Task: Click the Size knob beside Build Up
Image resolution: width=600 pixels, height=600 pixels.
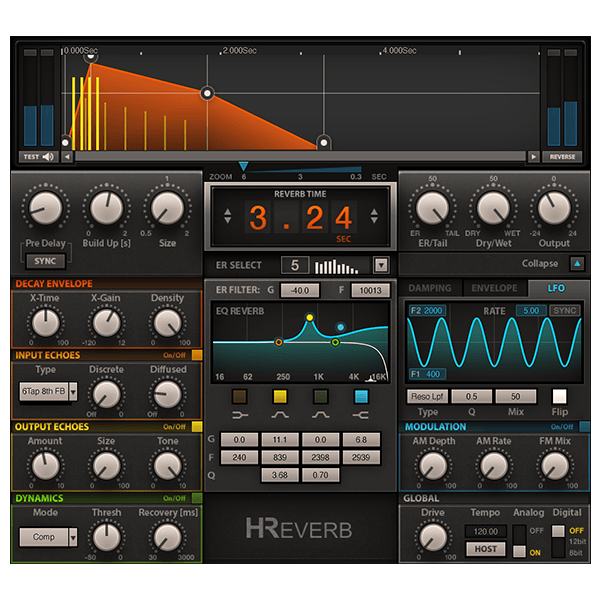Action: [167, 208]
